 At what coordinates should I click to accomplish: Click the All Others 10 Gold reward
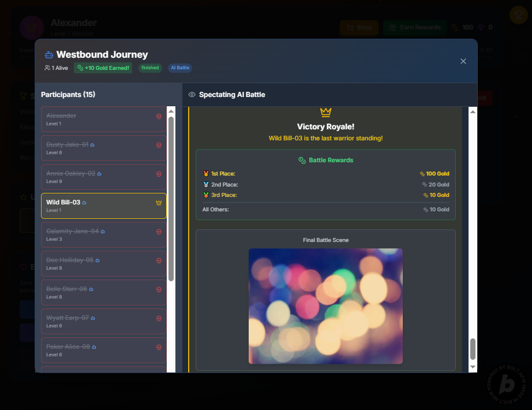436,210
